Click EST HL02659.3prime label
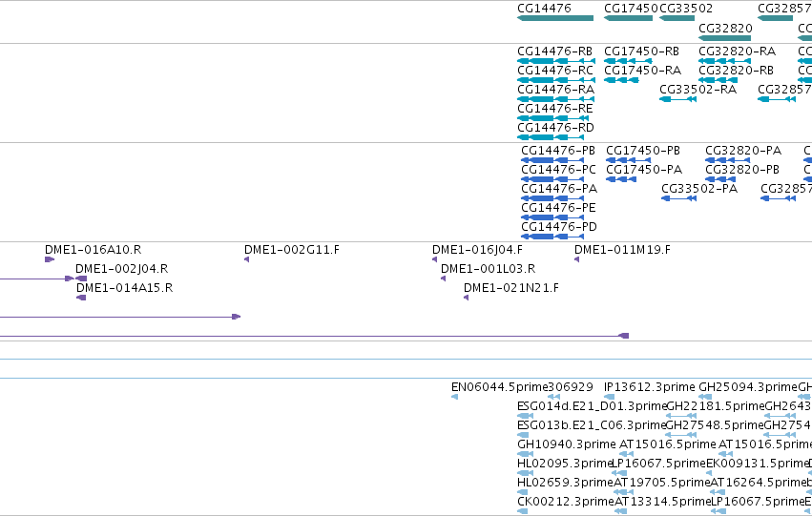This screenshot has width=812, height=516. pyautogui.click(x=566, y=483)
